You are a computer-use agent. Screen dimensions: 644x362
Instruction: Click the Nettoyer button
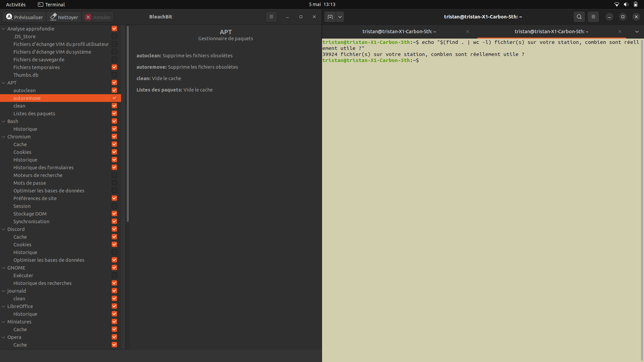coord(64,17)
